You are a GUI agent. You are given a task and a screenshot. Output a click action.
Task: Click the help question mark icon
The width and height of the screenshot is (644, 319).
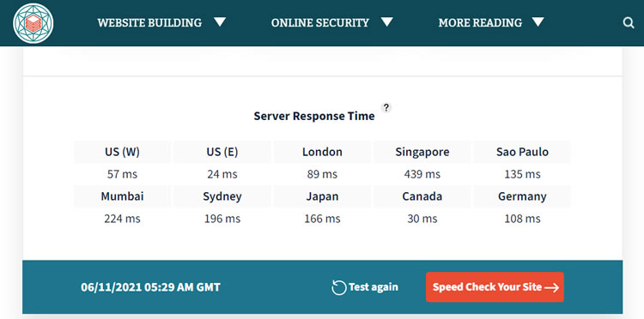tap(386, 107)
